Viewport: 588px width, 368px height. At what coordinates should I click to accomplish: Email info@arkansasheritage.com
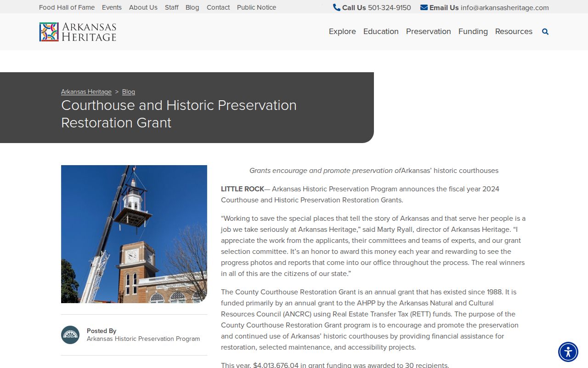[x=505, y=8]
